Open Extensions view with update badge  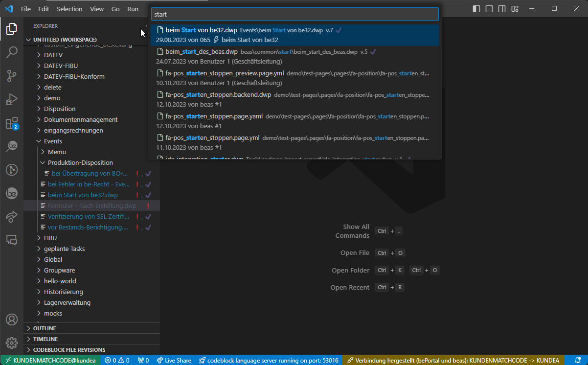coord(12,123)
